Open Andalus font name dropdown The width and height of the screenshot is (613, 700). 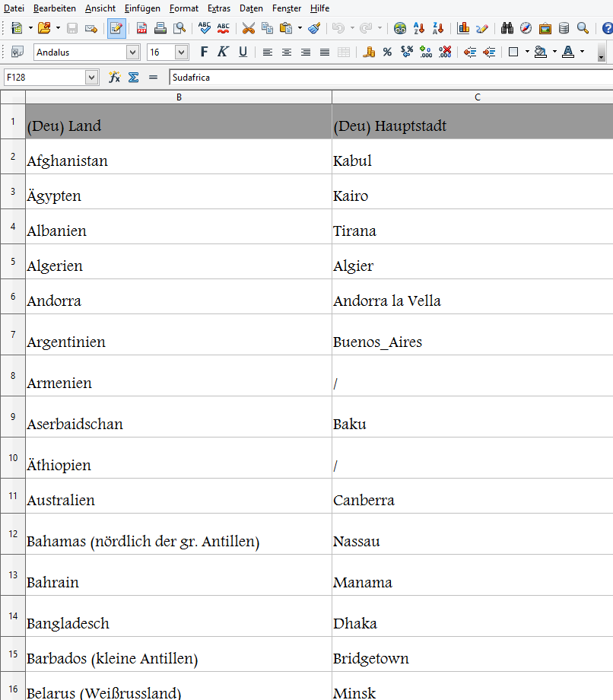(132, 52)
